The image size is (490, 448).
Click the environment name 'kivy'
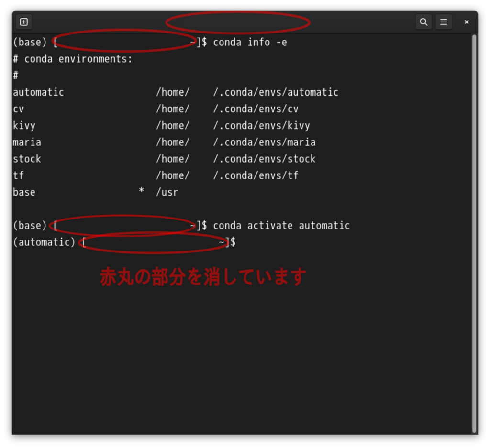click(24, 125)
